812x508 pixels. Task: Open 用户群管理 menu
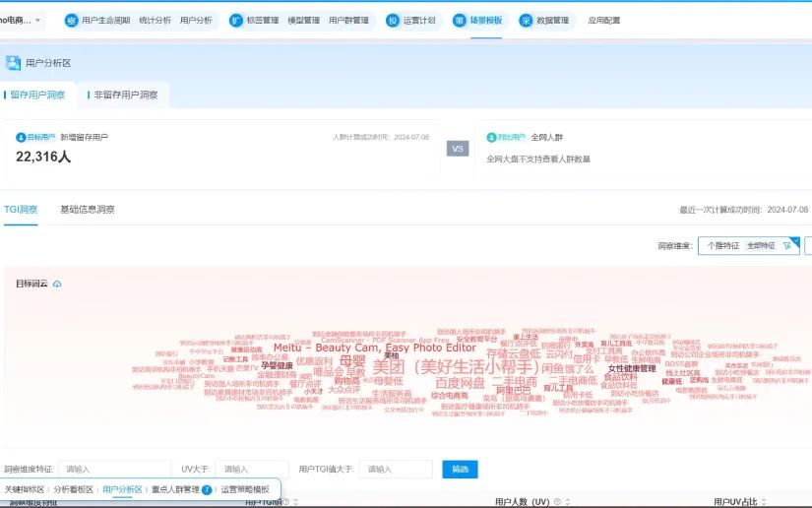348,21
